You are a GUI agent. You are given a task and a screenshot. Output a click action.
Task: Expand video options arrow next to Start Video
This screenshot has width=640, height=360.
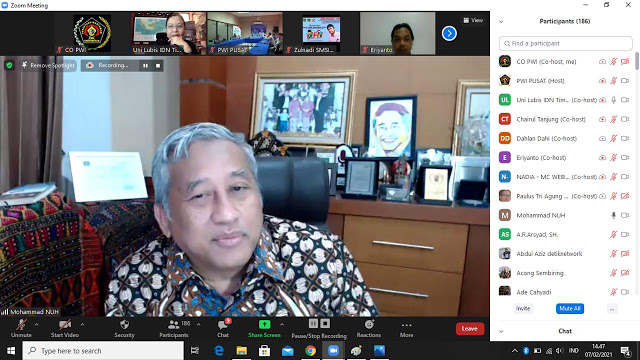point(82,324)
